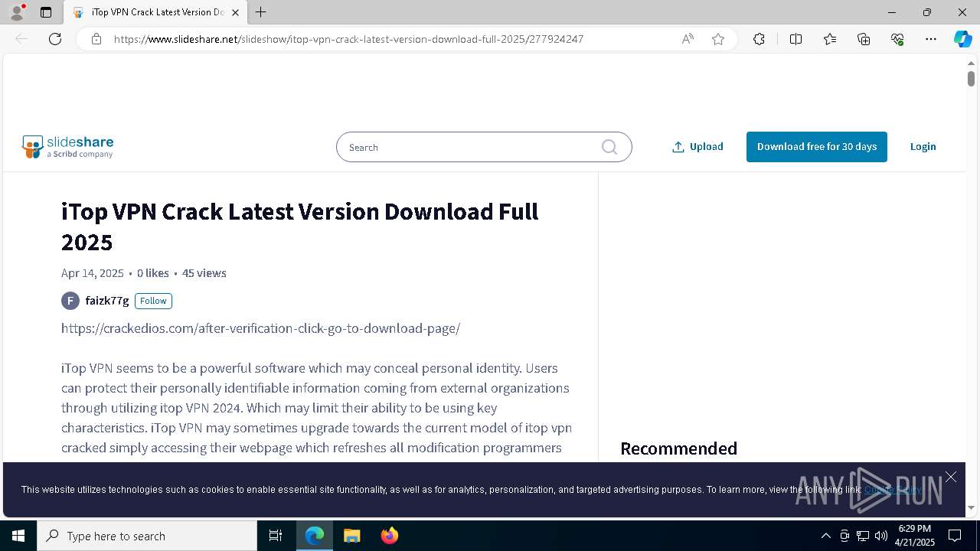980x551 pixels.
Task: Open Collections panel
Action: click(x=864, y=39)
